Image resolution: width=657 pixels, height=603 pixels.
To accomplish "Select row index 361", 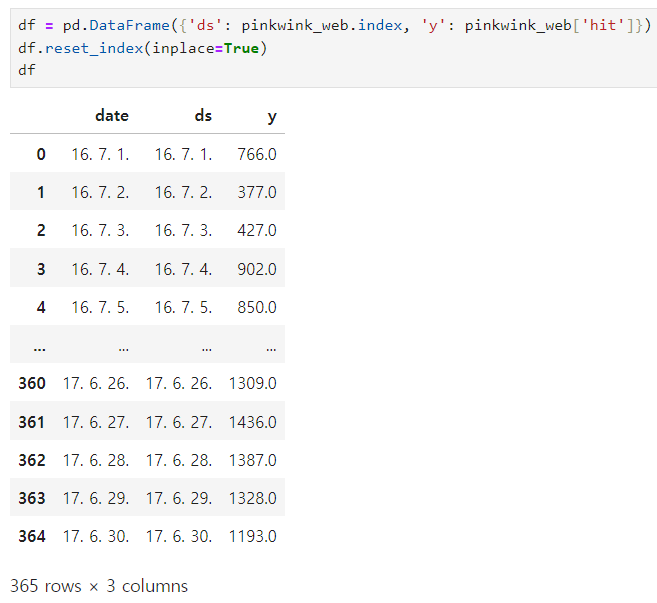I will (32, 422).
